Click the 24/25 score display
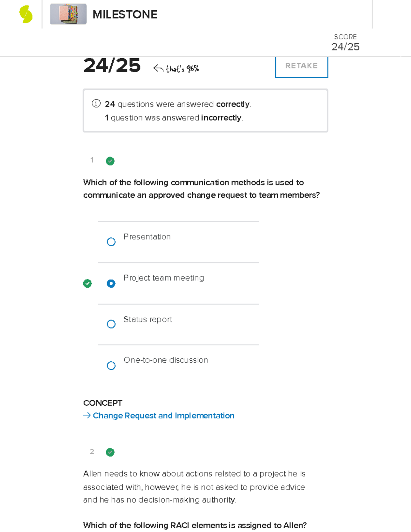 (113, 66)
